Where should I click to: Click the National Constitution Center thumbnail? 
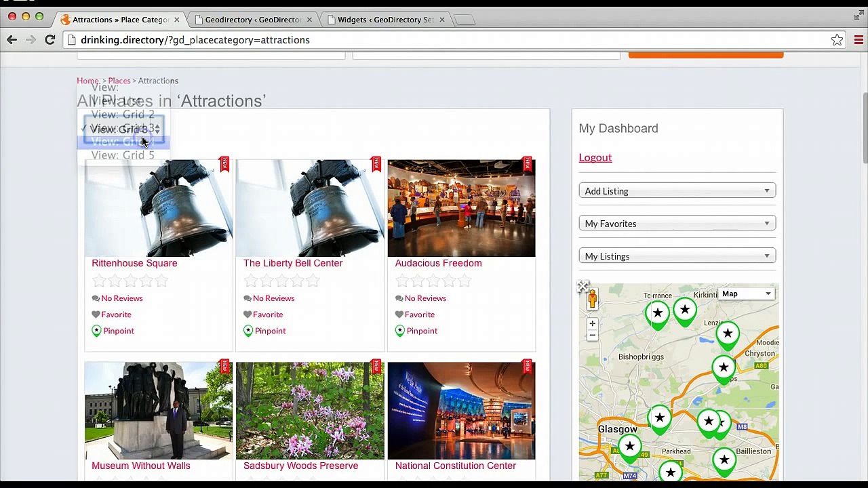(462, 411)
